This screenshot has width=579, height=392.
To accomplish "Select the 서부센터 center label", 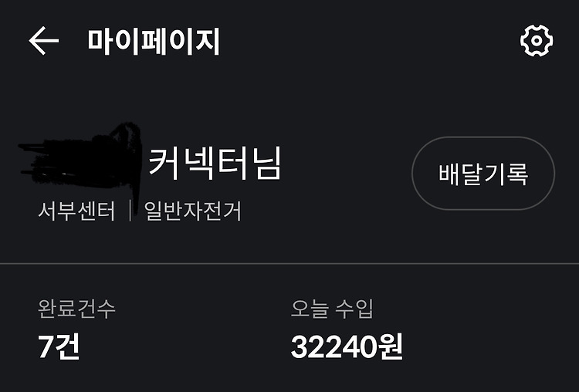I will [76, 211].
